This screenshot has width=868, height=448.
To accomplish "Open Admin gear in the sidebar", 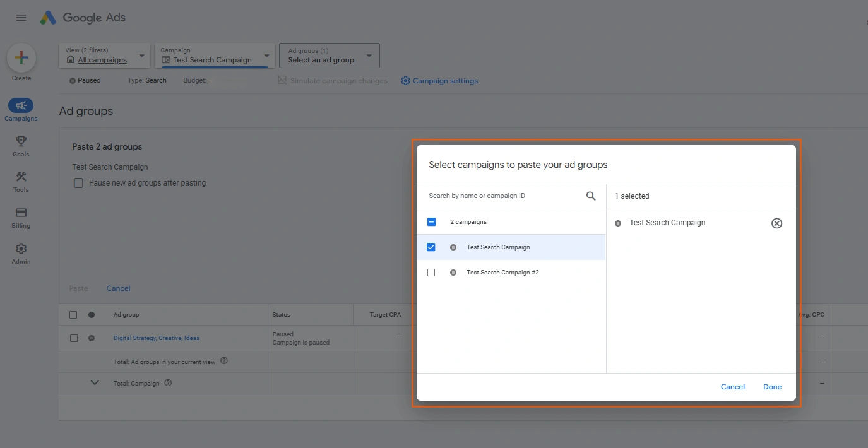I will point(21,253).
